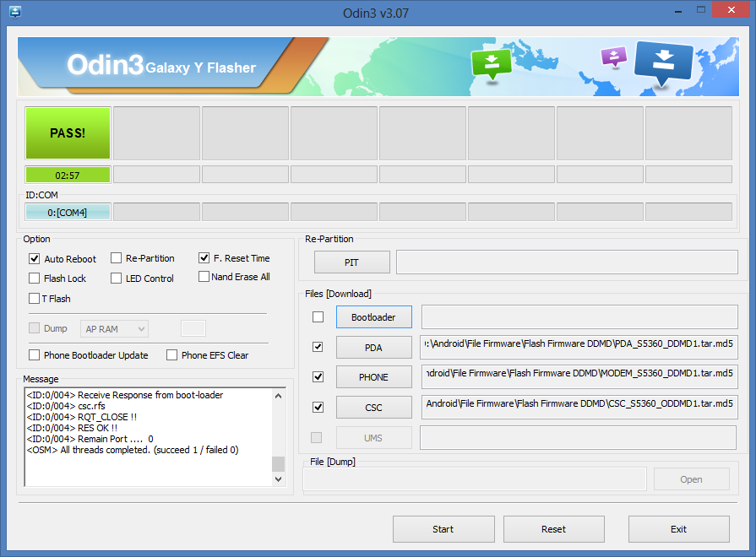Click the 'csc.rfs' log line
This screenshot has width=756, height=557.
point(66,406)
